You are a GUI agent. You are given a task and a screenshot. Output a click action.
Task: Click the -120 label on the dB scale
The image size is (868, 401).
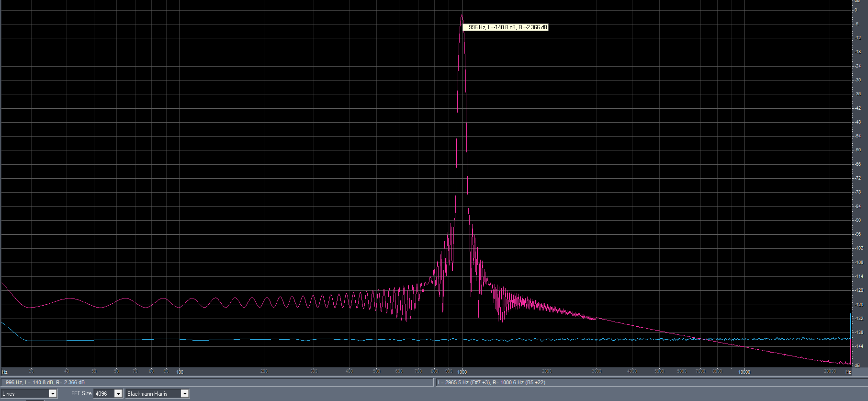[x=859, y=290]
